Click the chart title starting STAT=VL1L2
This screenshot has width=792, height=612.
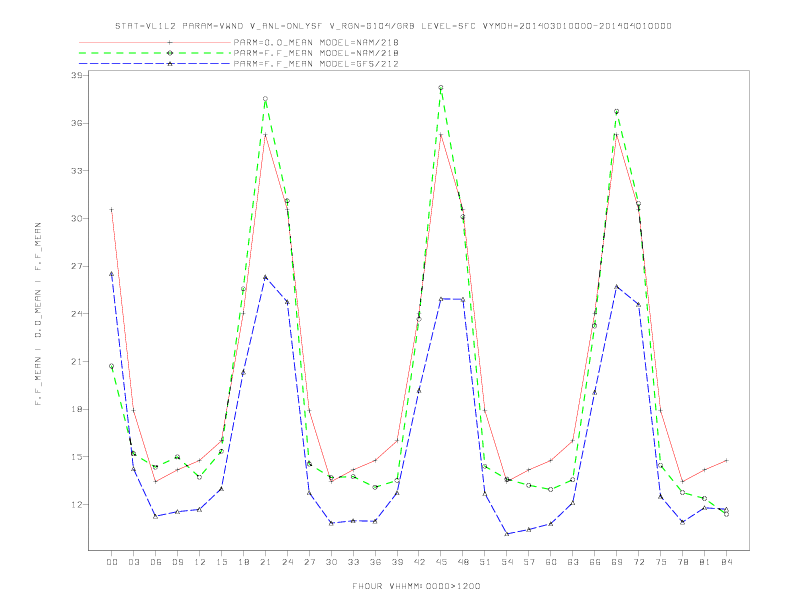click(393, 26)
